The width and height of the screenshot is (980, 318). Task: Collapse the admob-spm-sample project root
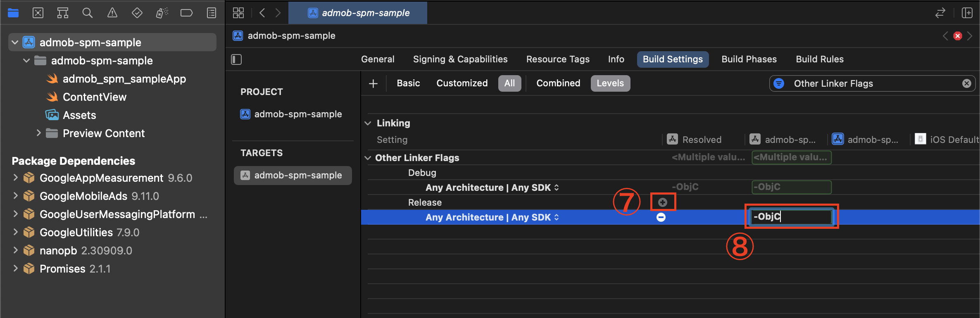(x=15, y=43)
